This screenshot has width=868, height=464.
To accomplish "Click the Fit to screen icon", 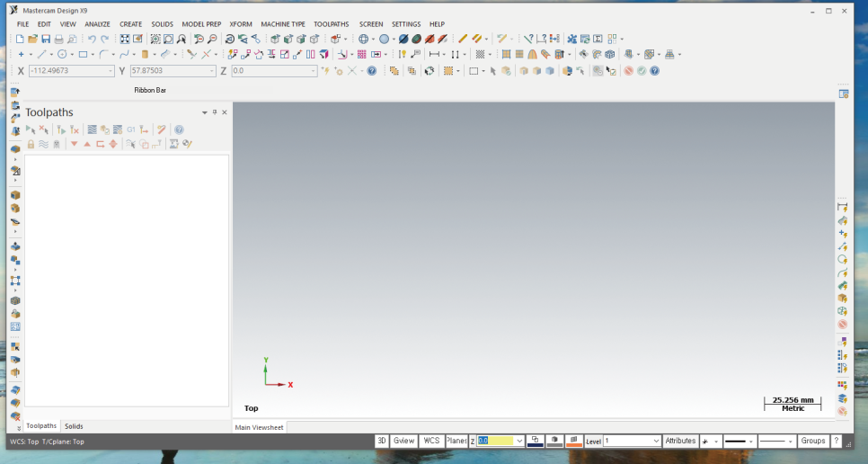I will pos(125,39).
